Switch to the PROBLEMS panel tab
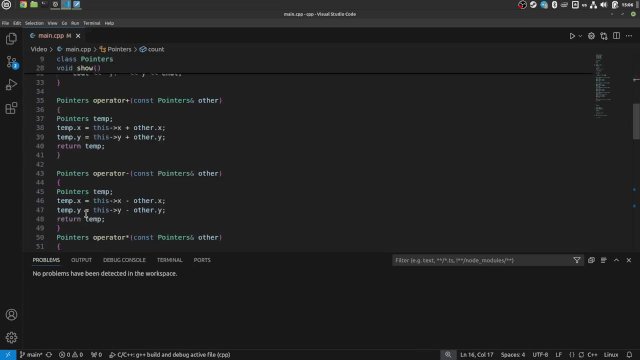This screenshot has height=360, width=640. 46,260
